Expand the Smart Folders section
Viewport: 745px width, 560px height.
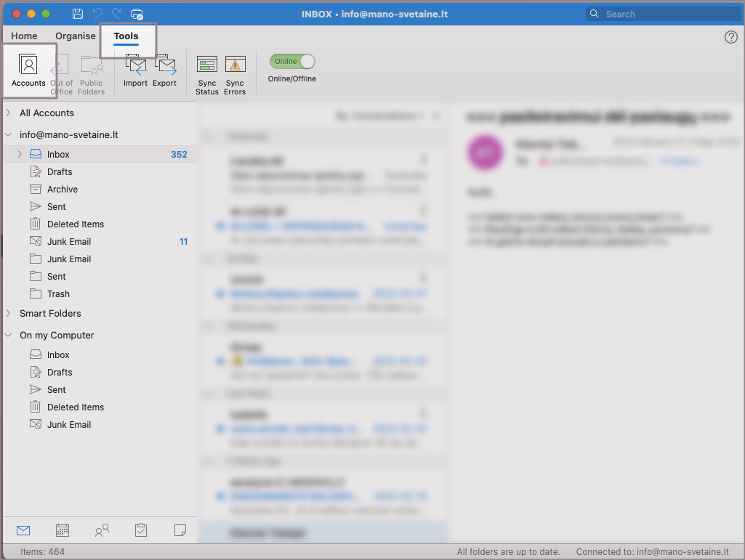[x=8, y=314]
